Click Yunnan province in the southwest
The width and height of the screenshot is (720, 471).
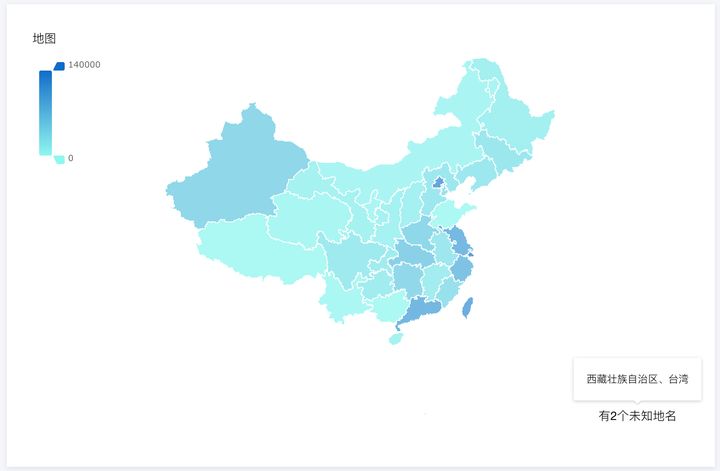tap(342, 298)
